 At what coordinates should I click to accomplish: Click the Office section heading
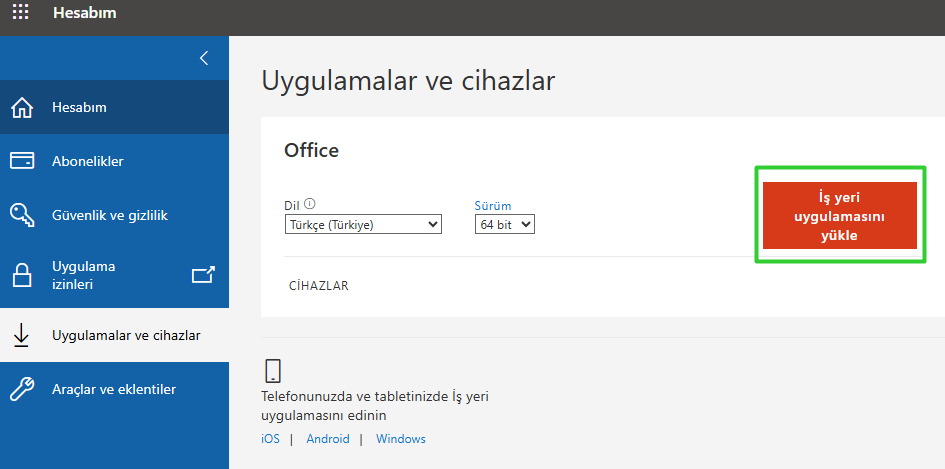pyautogui.click(x=312, y=150)
